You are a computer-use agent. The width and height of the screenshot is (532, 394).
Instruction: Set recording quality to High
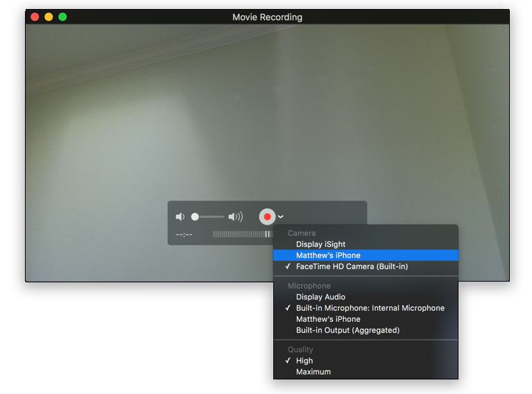(366, 361)
